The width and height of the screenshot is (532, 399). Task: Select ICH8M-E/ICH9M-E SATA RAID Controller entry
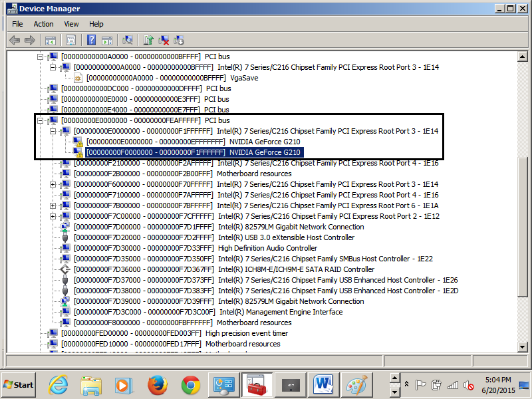click(224, 269)
